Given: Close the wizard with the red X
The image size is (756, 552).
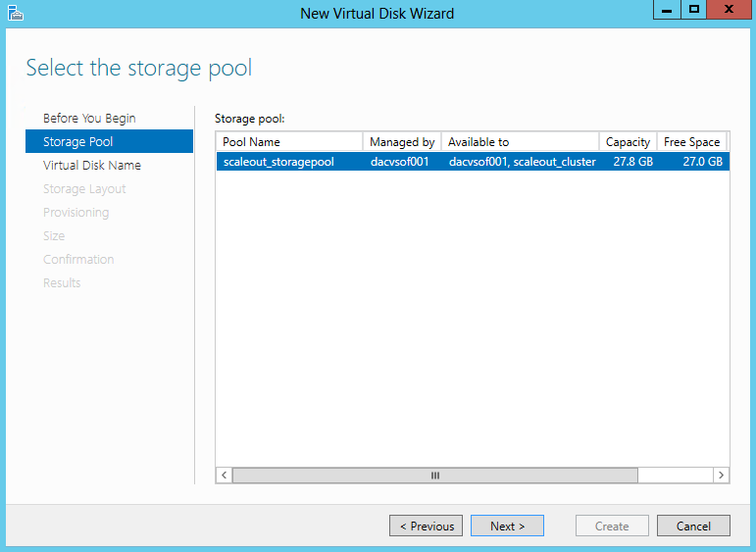Looking at the screenshot, I should pos(729,10).
